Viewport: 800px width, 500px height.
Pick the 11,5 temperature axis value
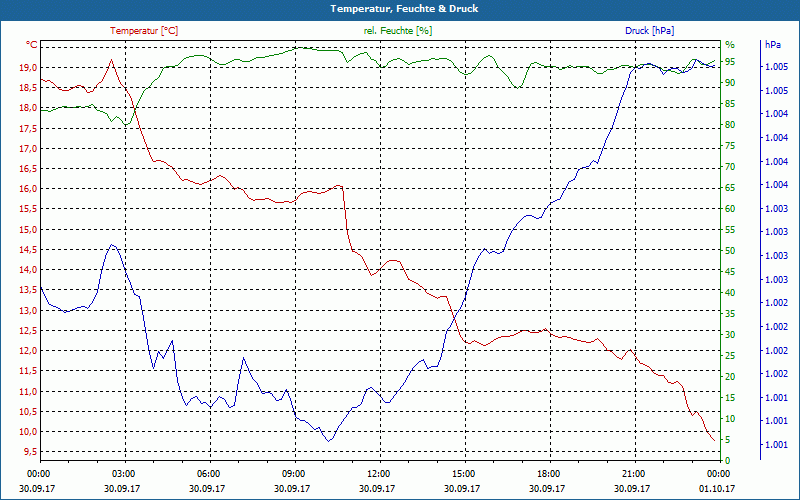(x=28, y=371)
